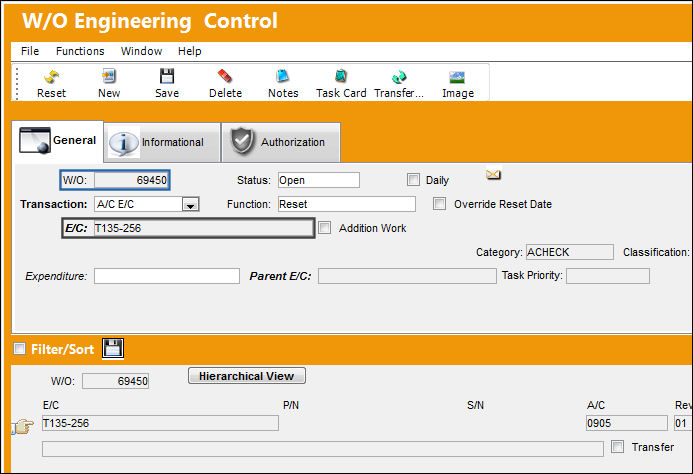Click the Status field showing Open
The height and width of the screenshot is (474, 693).
tap(319, 180)
